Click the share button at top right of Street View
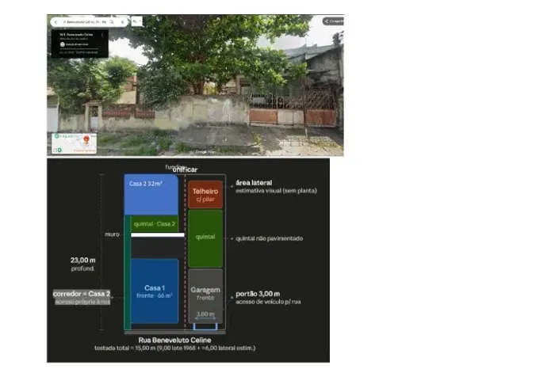Image resolution: width=555 pixels, height=392 pixels. [x=333, y=21]
